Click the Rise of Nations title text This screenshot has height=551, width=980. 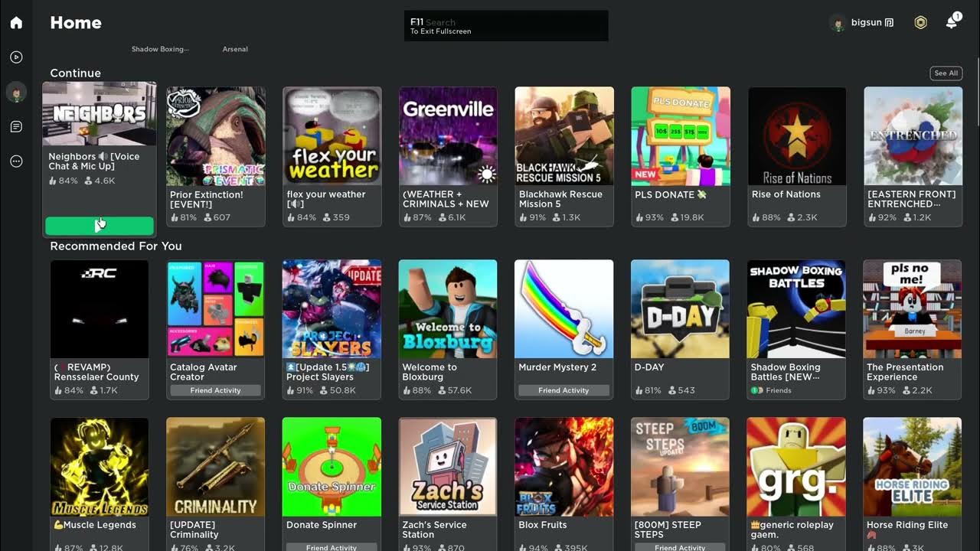tap(786, 194)
